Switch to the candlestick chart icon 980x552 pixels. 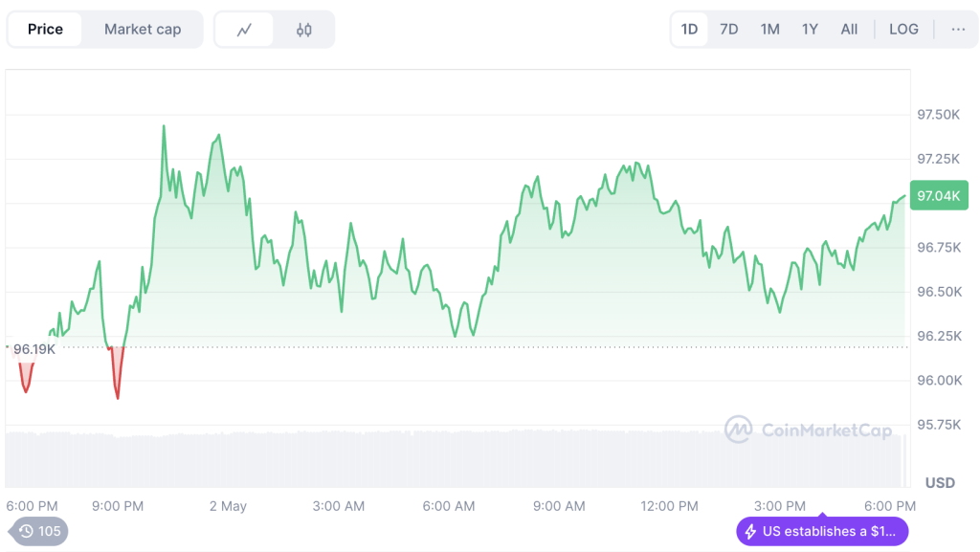click(x=303, y=30)
